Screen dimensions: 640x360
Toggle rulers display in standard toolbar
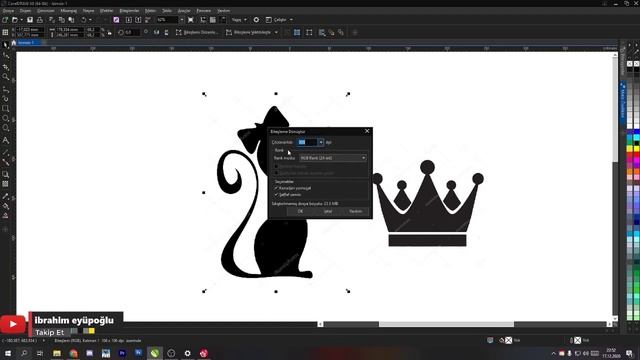[203, 20]
